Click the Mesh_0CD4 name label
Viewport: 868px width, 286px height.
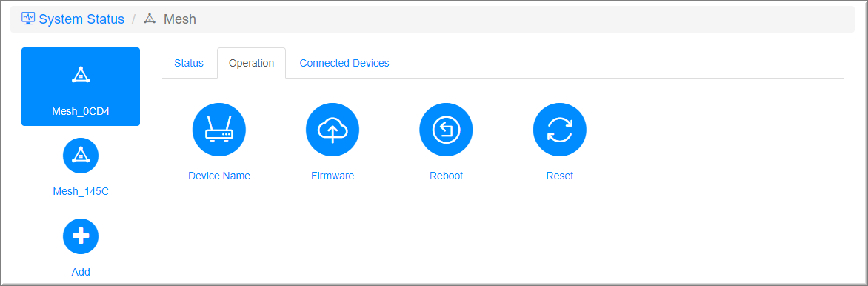(81, 111)
